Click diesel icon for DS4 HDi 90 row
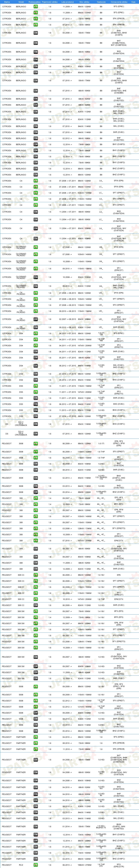Screen dimensions: 139x868 (36, 358)
